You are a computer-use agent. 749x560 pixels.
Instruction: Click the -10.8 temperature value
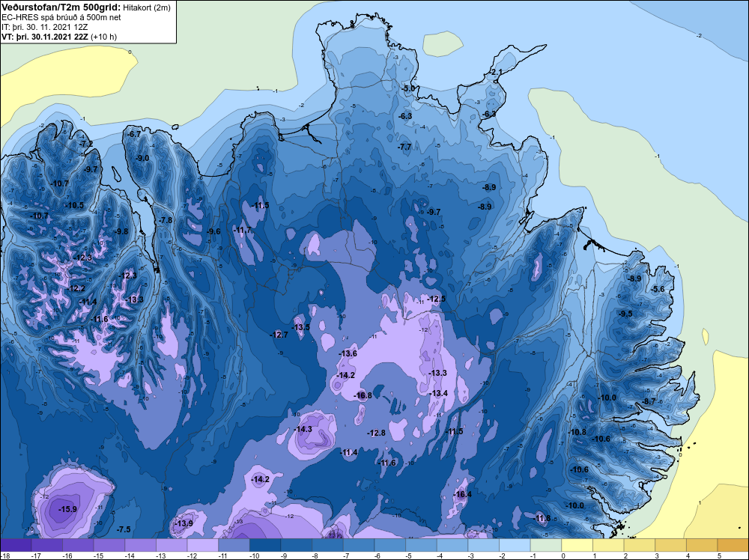(x=577, y=432)
